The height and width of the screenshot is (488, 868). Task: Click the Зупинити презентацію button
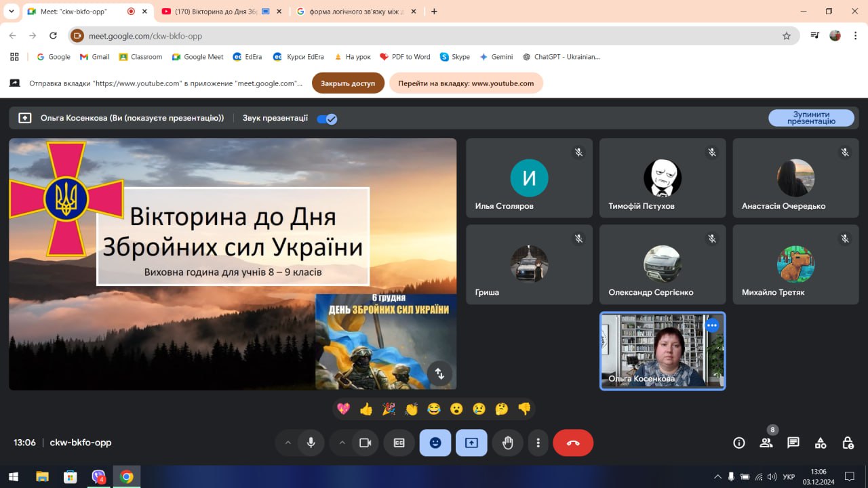click(x=811, y=118)
